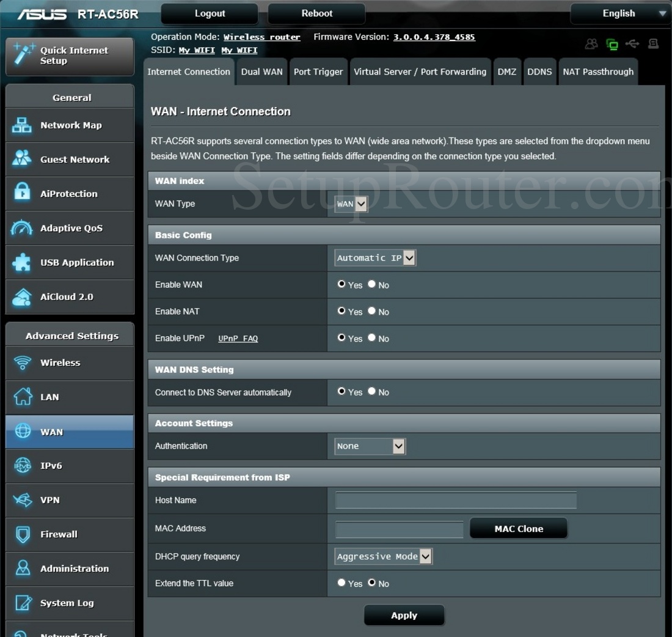
Task: Open Adaptive QoS gauge icon
Action: 22,228
